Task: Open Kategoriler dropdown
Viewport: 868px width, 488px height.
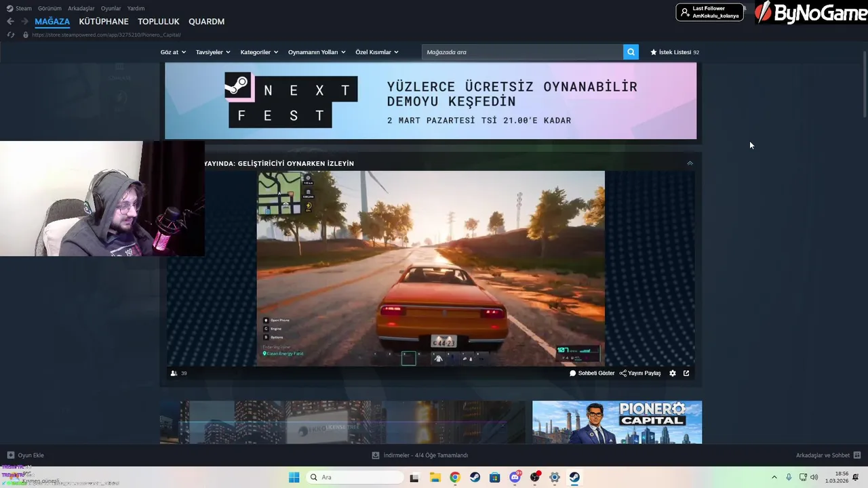Action: [259, 52]
